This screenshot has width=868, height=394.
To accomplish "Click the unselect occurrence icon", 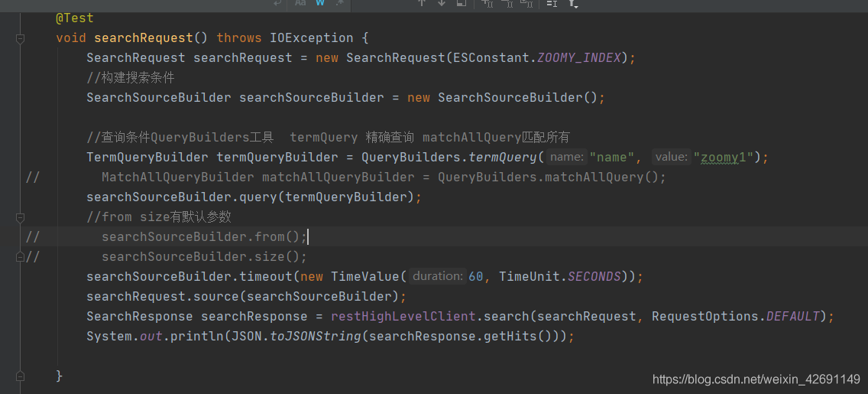I will [x=507, y=3].
